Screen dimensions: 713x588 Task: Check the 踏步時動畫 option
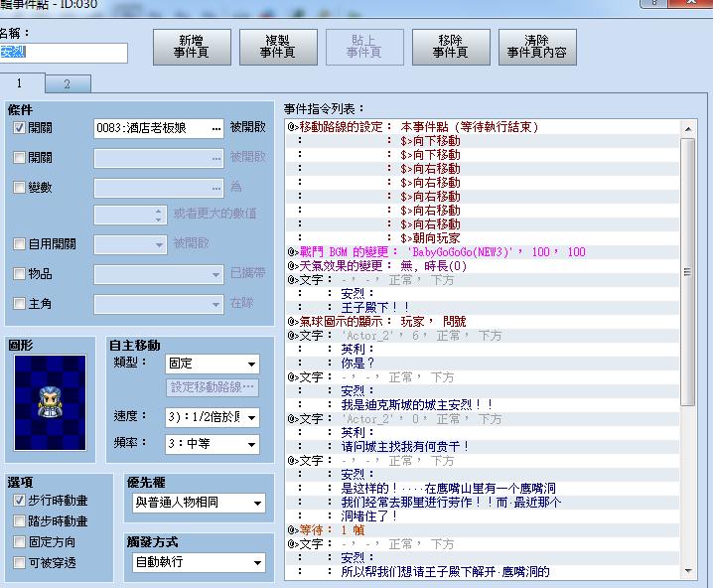pyautogui.click(x=19, y=521)
